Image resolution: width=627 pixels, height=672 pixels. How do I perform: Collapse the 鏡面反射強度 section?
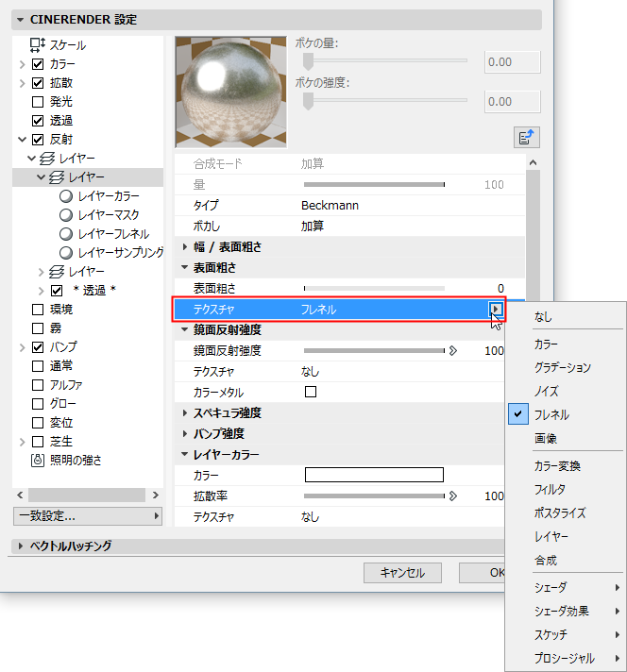pyautogui.click(x=185, y=329)
